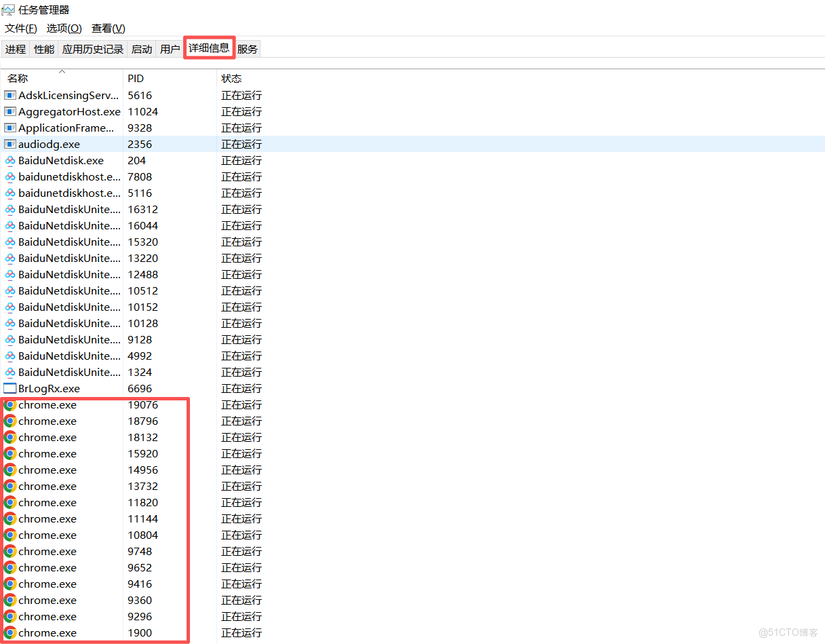
Task: Click icon of BaiduNetdisk.exe process
Action: click(10, 161)
